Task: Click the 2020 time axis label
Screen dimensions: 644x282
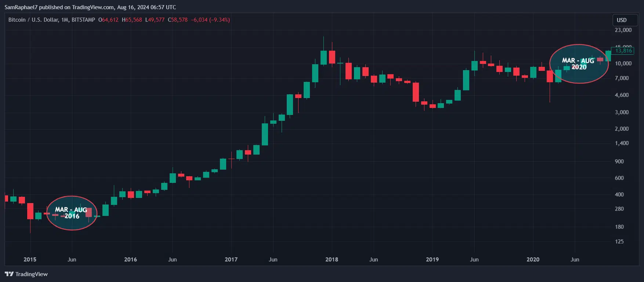Action: [x=533, y=260]
